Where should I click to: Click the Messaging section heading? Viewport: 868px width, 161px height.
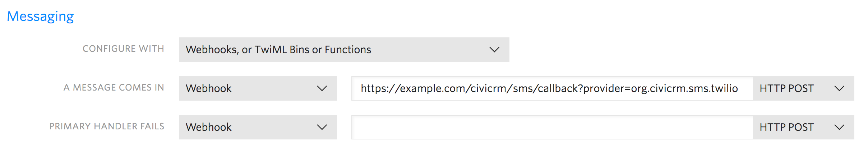pos(40,17)
